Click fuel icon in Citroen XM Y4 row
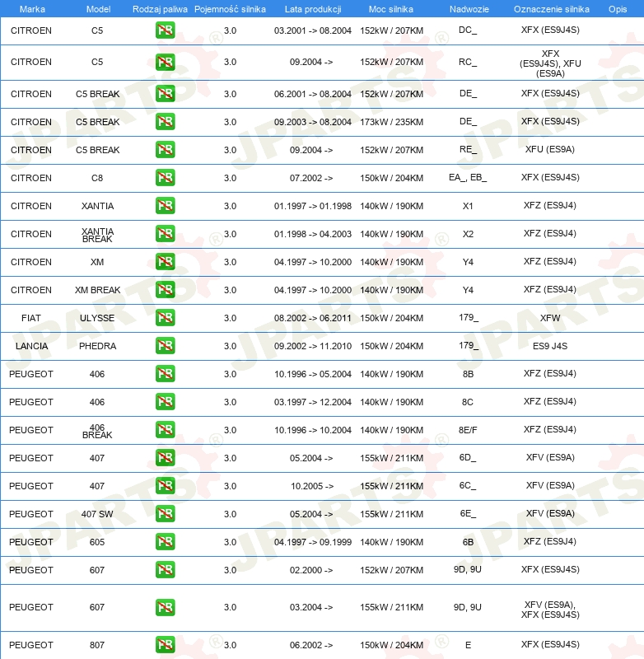The height and width of the screenshot is (659, 644). pos(165,262)
